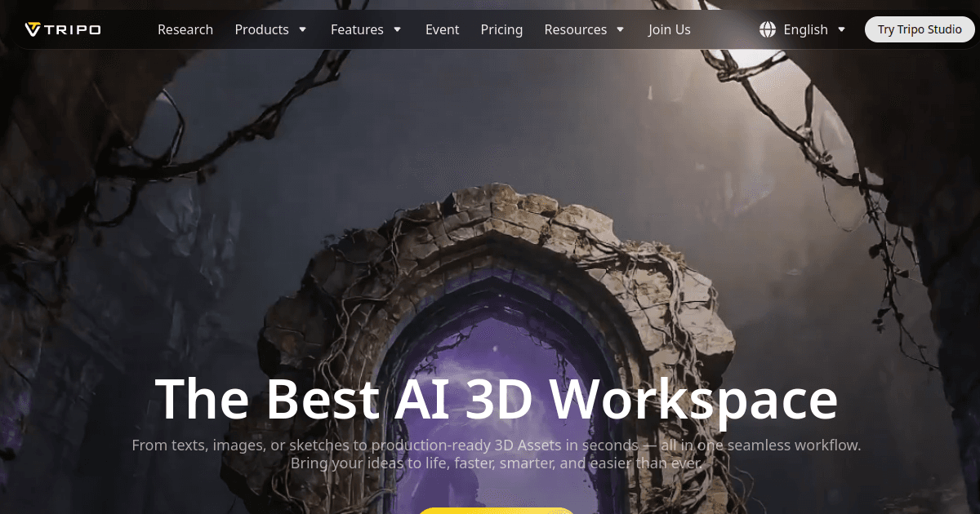The height and width of the screenshot is (514, 980).
Task: Click The Best AI 3D Workspace heading
Action: (497, 398)
